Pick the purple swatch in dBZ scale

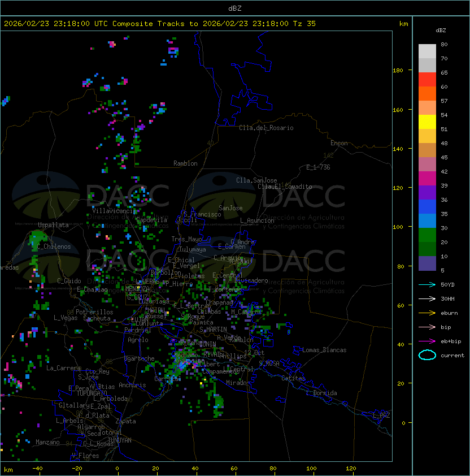(x=427, y=193)
